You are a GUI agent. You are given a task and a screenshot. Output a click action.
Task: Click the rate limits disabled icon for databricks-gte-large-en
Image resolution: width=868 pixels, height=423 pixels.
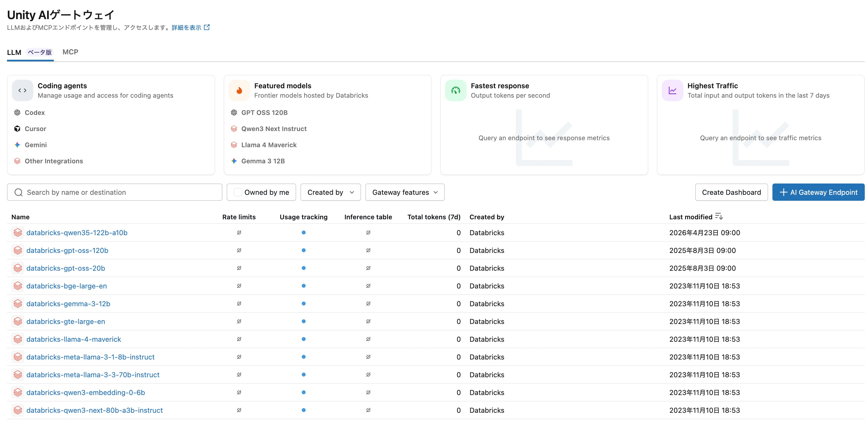(x=239, y=321)
